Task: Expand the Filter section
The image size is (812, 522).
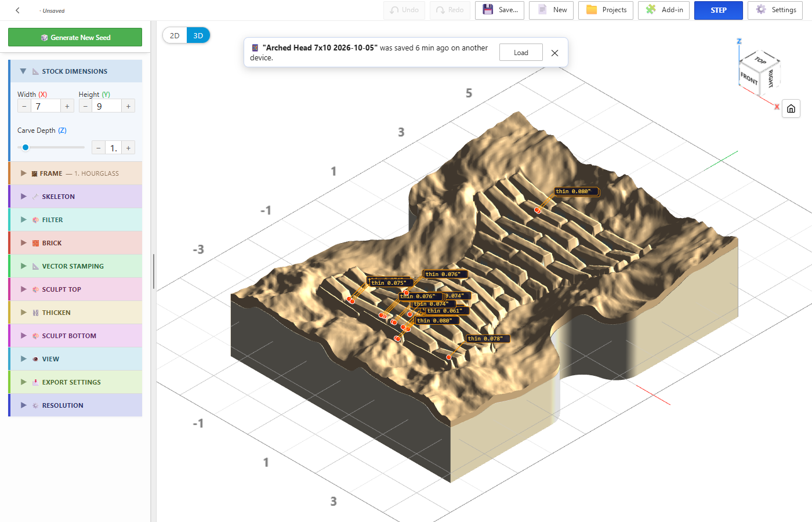Action: coord(23,220)
